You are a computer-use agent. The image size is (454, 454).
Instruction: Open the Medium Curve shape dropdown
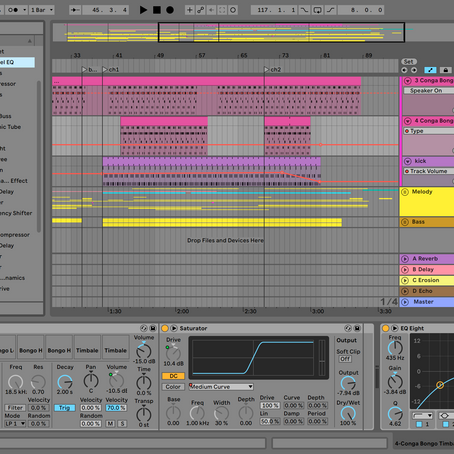tap(221, 387)
